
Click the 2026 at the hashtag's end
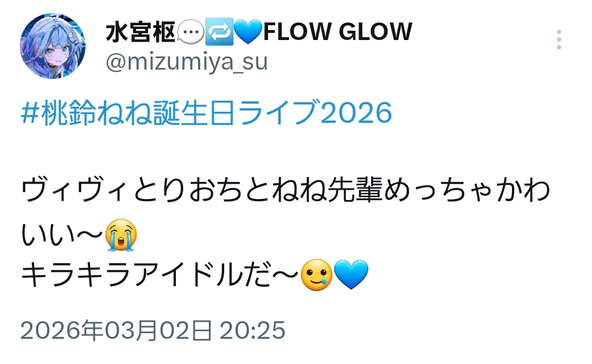[356, 113]
